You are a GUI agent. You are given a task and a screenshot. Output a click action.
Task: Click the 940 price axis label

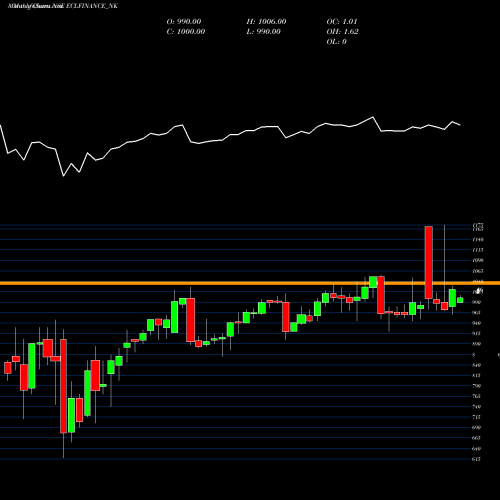click(477, 323)
